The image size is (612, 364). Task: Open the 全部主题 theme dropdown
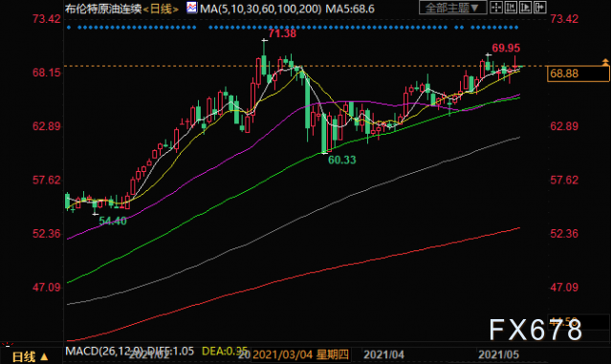click(452, 8)
